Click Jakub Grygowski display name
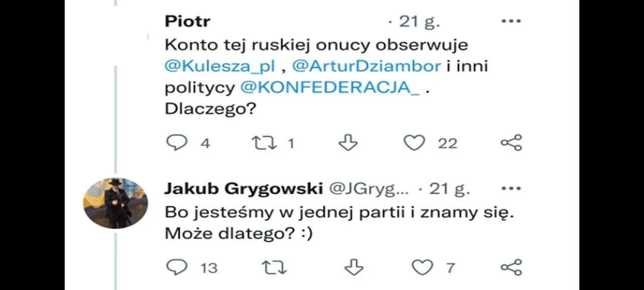644x290 pixels. [x=244, y=189]
